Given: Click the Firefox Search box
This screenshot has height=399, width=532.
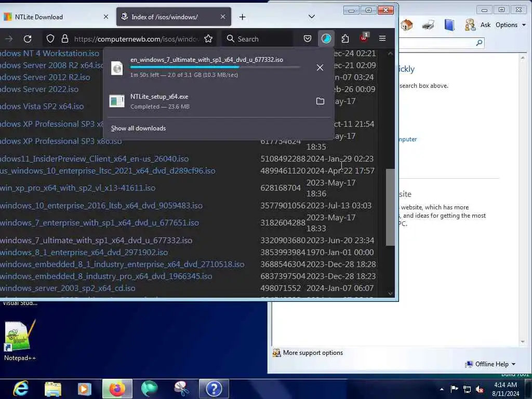Looking at the screenshot, I should 258,39.
